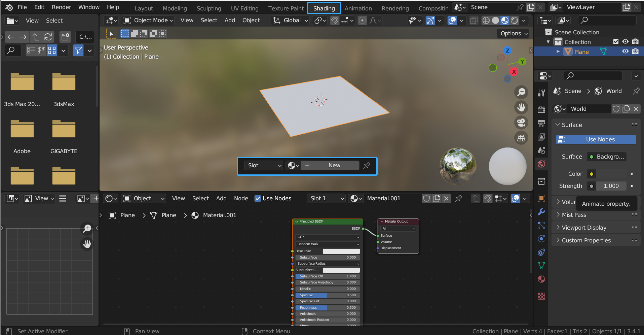Open the File menu
Image resolution: width=644 pixels, height=335 pixels.
coord(22,7)
